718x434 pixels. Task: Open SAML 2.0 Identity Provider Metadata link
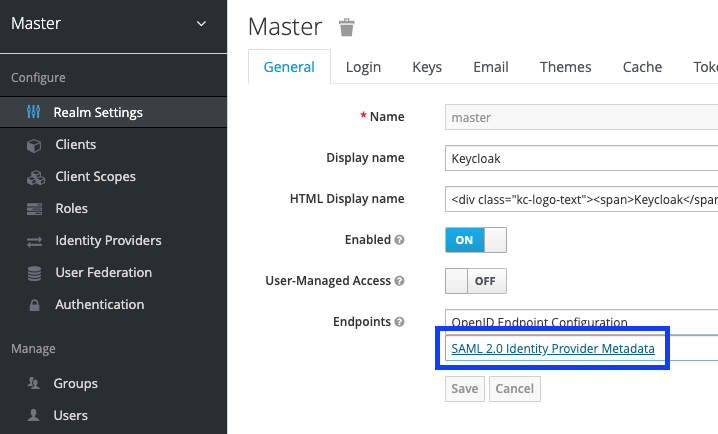tap(553, 349)
